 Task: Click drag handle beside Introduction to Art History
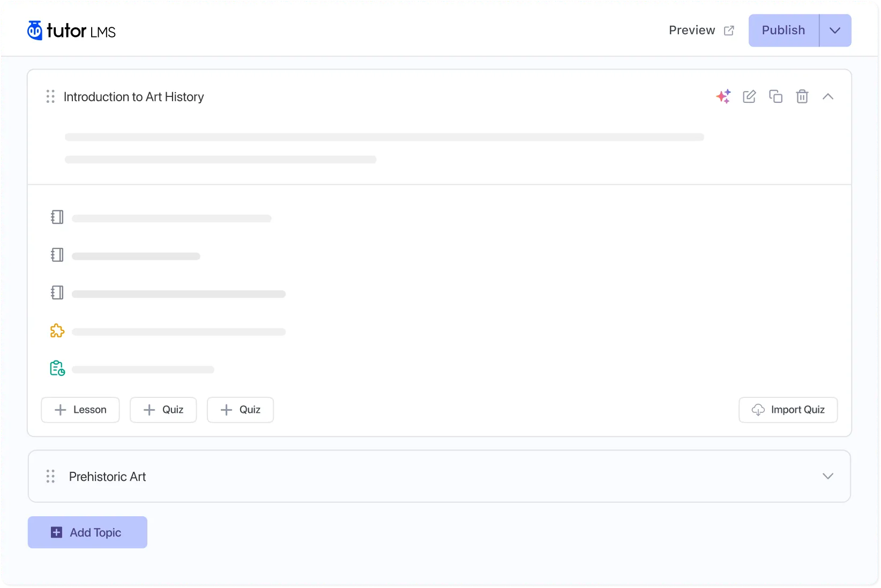pos(50,96)
